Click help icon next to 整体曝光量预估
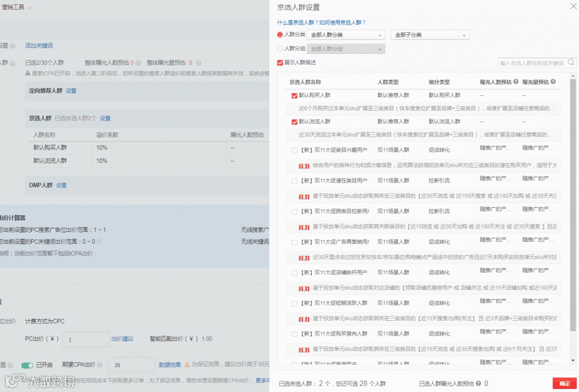This screenshot has height=392, width=579. (x=199, y=63)
